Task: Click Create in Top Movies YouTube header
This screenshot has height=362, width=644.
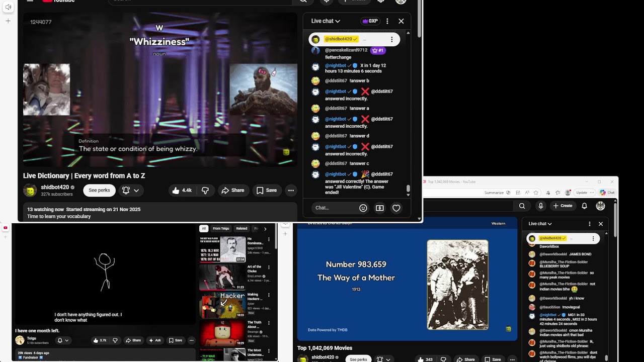Action: tap(563, 206)
